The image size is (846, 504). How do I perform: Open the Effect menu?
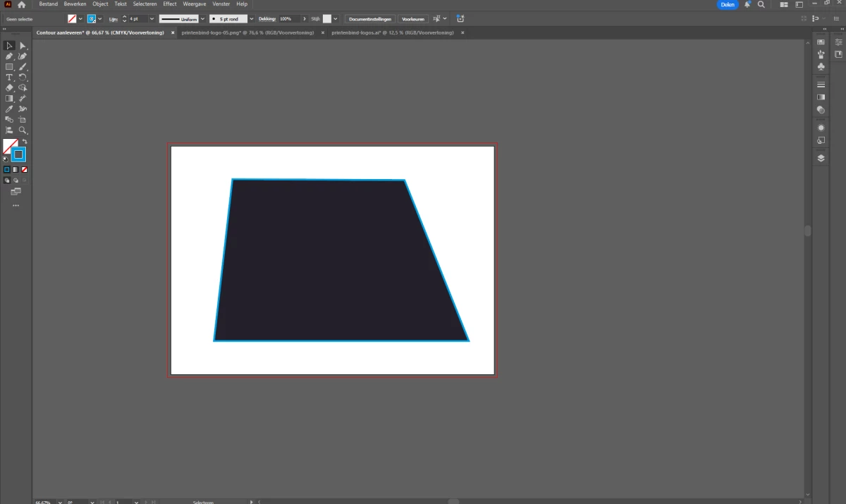click(x=170, y=4)
